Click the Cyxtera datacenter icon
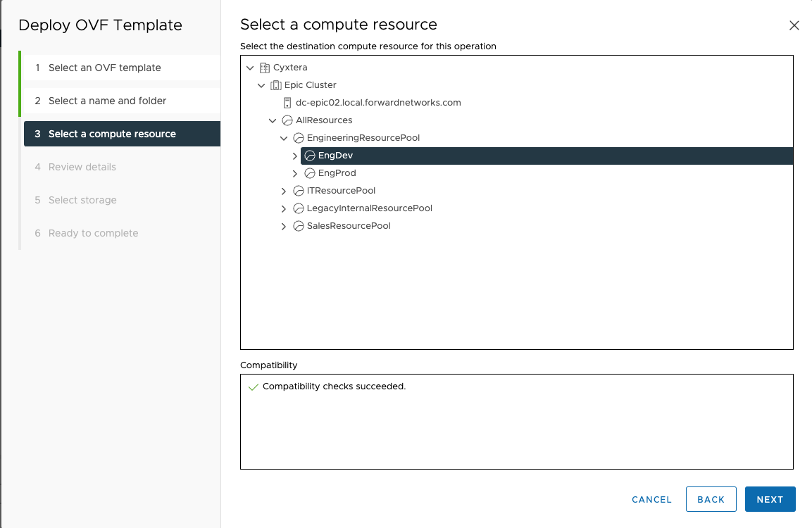 [265, 68]
